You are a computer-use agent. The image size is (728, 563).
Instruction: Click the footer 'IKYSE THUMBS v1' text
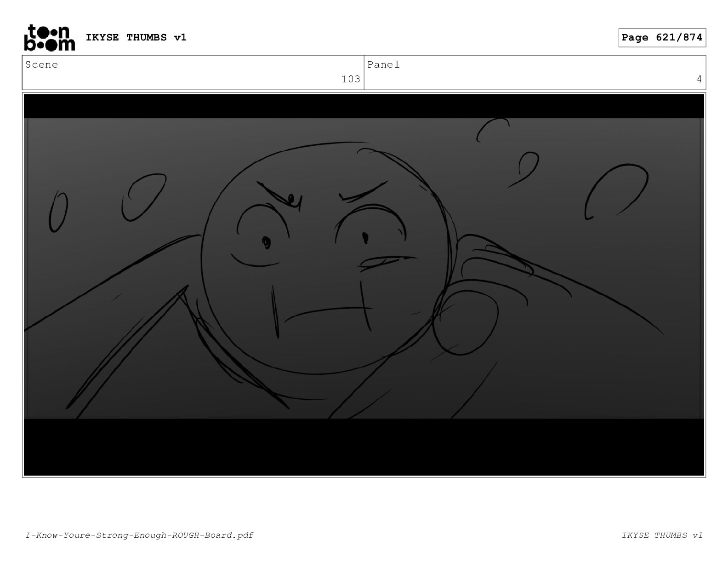click(x=662, y=535)
